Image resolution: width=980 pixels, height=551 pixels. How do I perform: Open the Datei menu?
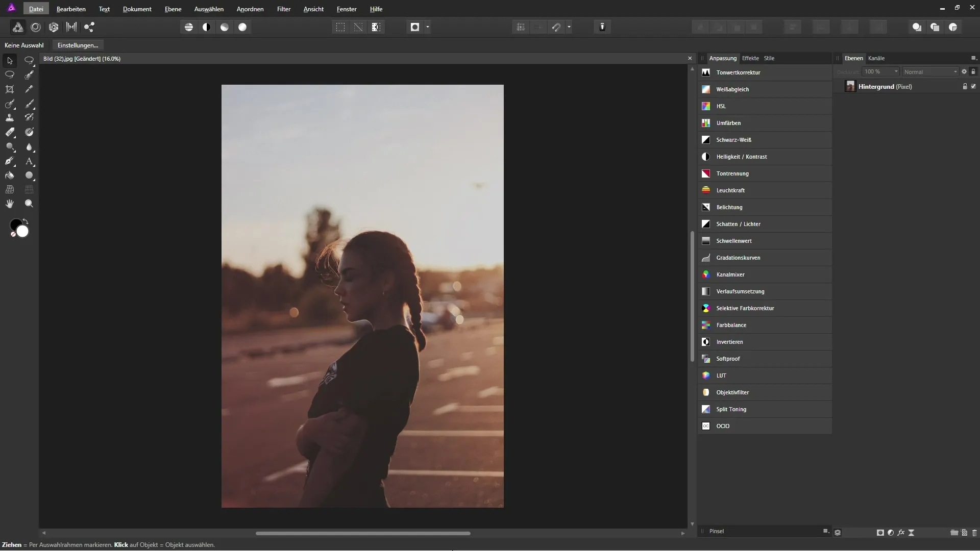36,9
